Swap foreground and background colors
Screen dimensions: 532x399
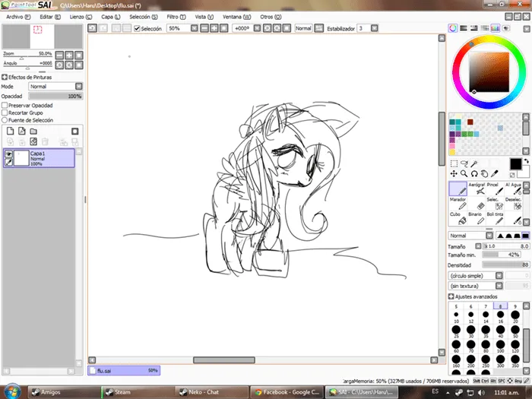[x=526, y=161]
